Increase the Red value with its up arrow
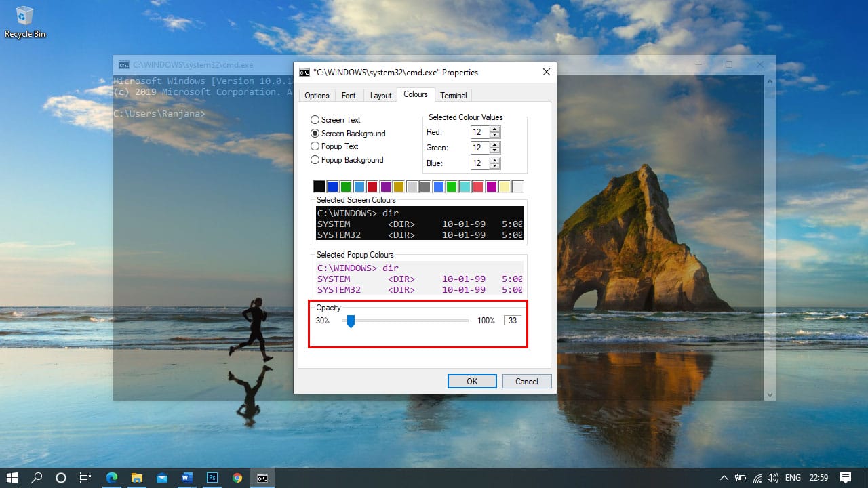Image resolution: width=868 pixels, height=488 pixels. point(493,129)
